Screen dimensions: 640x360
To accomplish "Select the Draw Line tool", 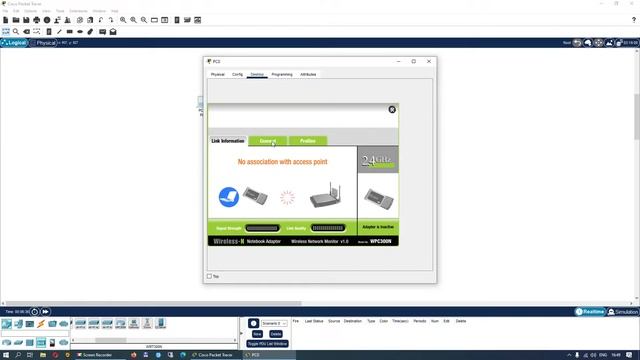I will pyautogui.click(x=60, y=31).
